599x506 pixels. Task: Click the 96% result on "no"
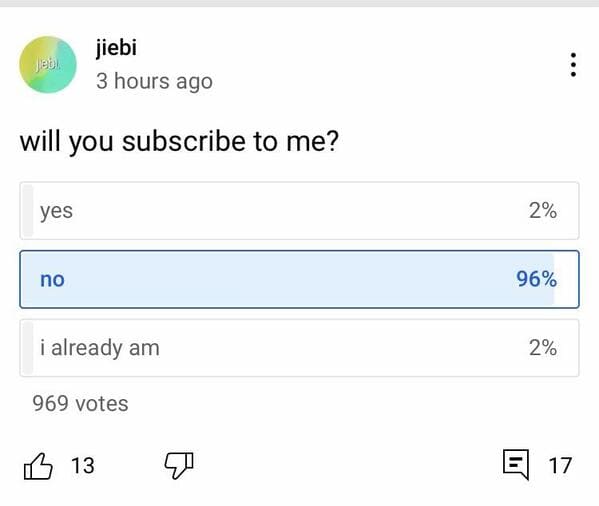click(x=536, y=279)
